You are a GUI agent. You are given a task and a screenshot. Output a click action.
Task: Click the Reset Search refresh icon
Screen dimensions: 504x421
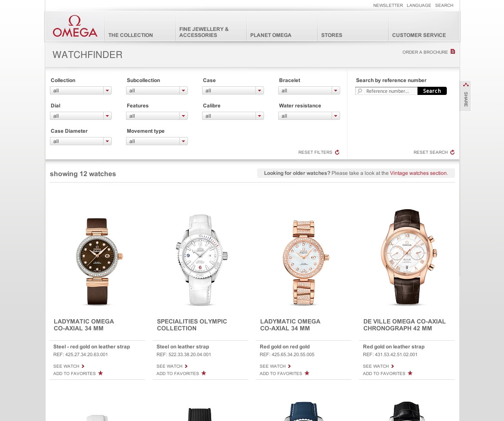pos(452,152)
